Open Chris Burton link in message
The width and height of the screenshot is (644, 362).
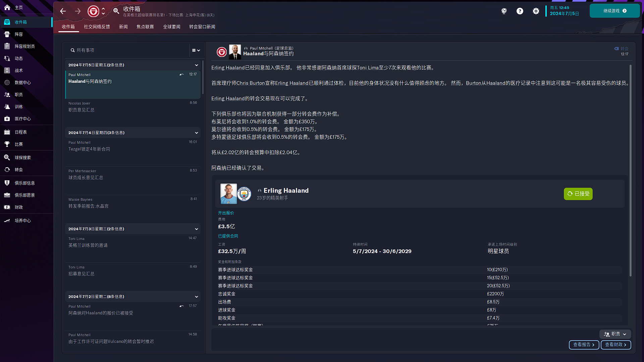pyautogui.click(x=251, y=83)
